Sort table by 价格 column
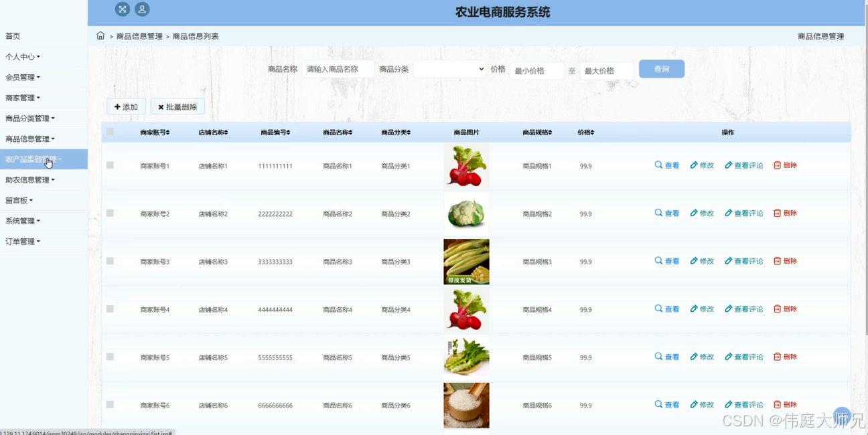Screen dimensions: 868x435 click(586, 133)
